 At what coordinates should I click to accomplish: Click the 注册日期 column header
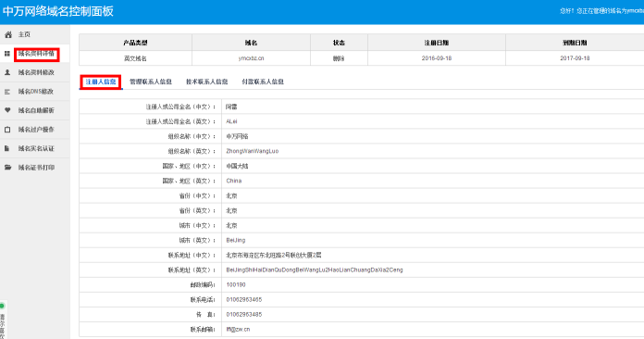click(437, 43)
